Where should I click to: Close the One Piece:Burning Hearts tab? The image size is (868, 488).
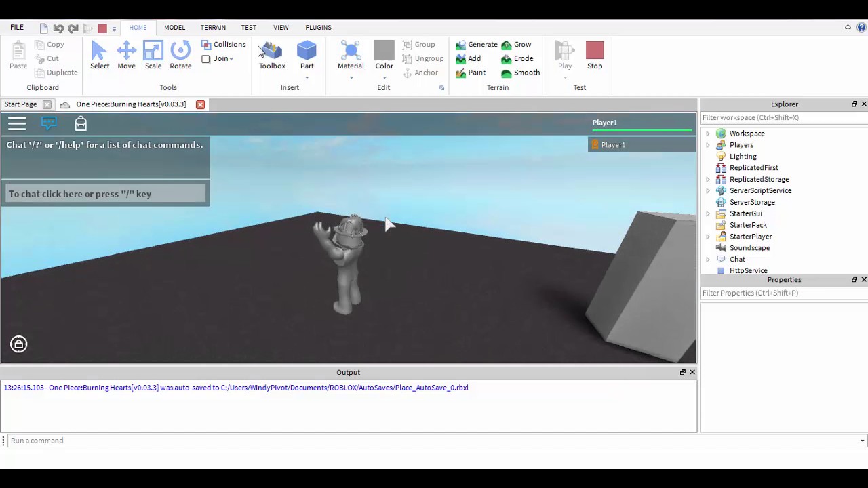pyautogui.click(x=200, y=104)
